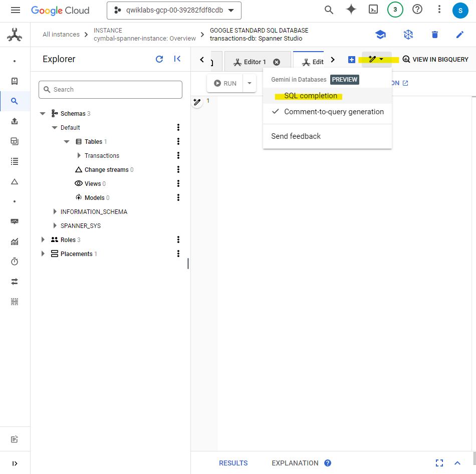
Task: Expand the Placements node
Action: pyautogui.click(x=43, y=254)
